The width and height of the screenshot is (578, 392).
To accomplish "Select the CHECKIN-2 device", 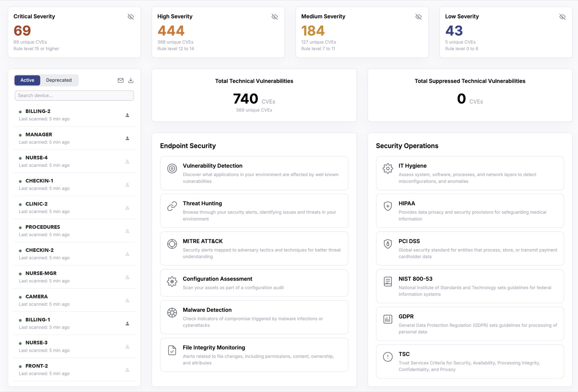I will [x=74, y=254].
